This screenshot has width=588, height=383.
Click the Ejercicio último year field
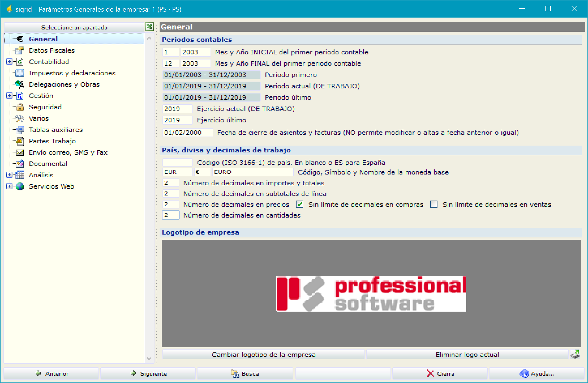coord(177,120)
